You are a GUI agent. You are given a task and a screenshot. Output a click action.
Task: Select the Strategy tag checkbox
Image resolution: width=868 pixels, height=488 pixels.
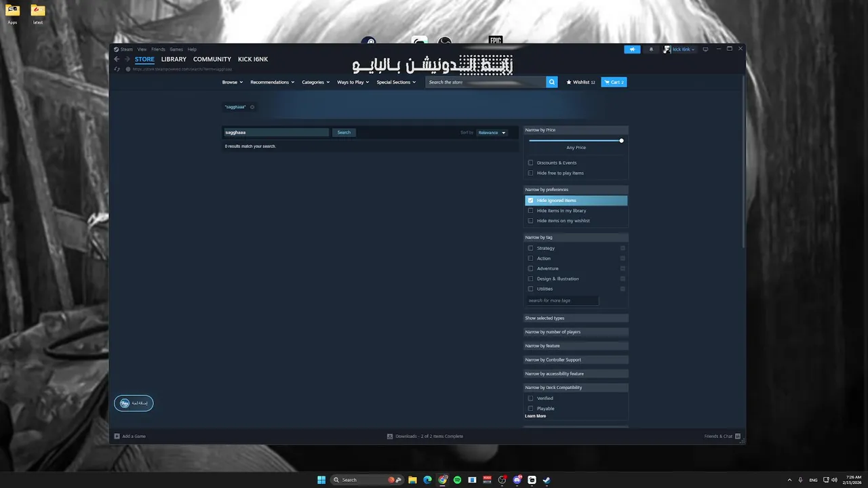[x=530, y=248]
